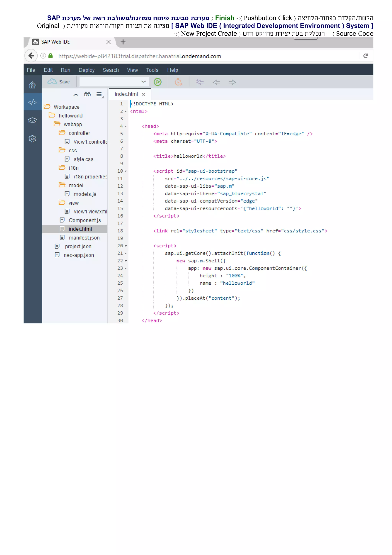The width and height of the screenshot is (392, 555).
Task: Click the title helloworld text on line 8
Action: pyautogui.click(x=188, y=156)
